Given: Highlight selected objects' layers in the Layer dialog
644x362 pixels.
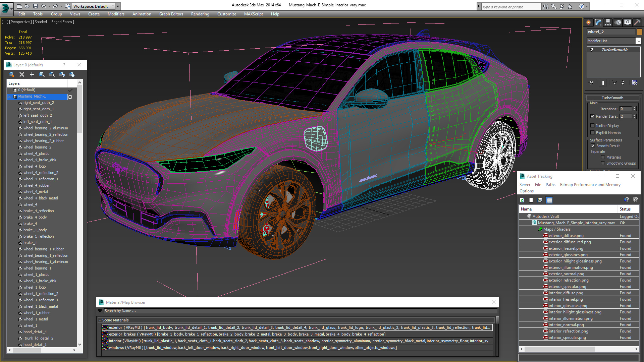Looking at the screenshot, I should [52, 74].
